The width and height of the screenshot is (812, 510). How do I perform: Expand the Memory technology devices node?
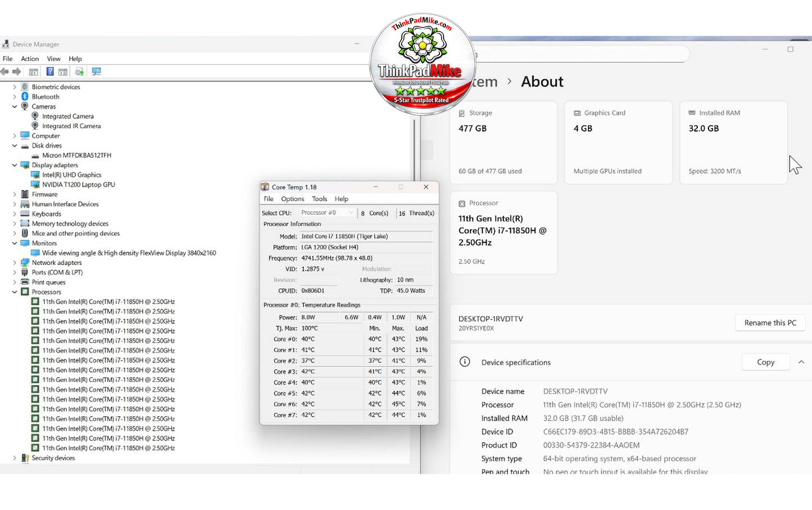[15, 224]
